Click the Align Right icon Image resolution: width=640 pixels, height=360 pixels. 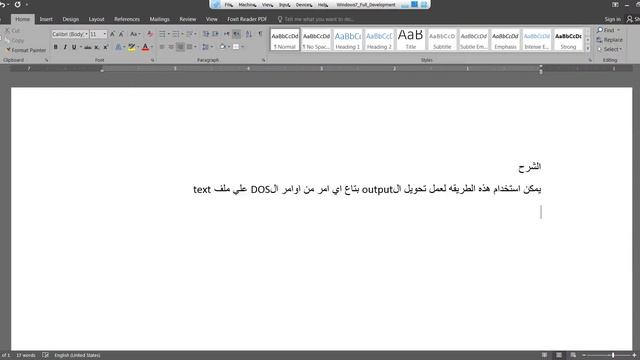[180, 47]
